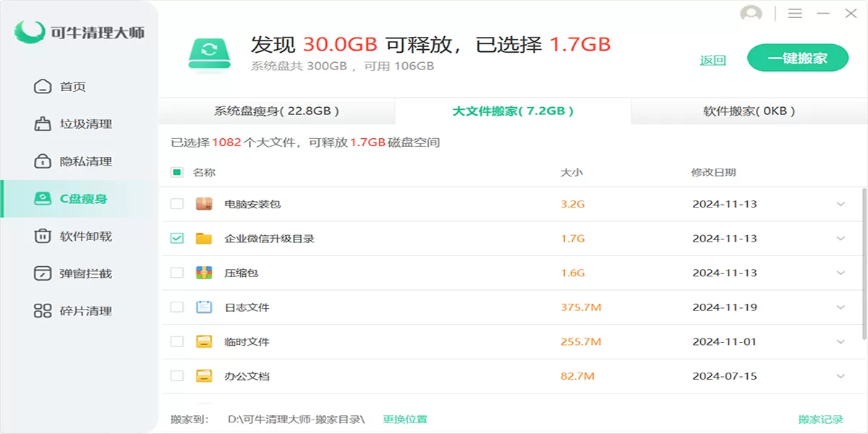
Task: Open 垃圾清理 in the sidebar
Action: [x=80, y=124]
